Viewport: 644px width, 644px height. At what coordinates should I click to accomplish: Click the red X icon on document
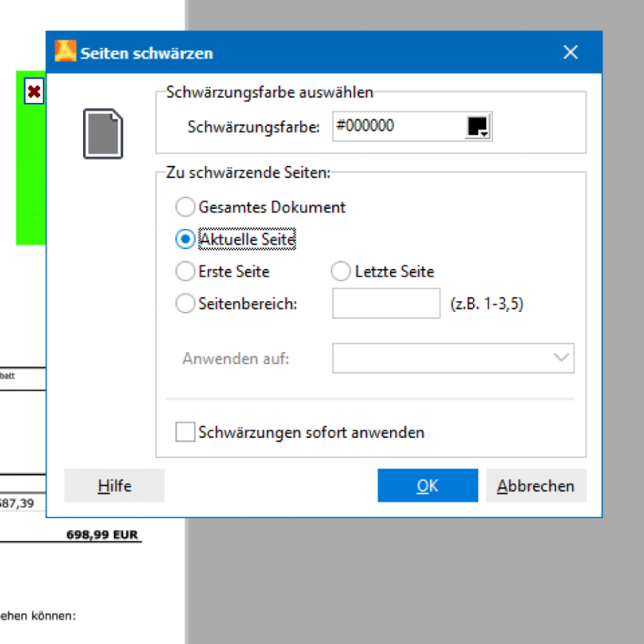pos(34,91)
